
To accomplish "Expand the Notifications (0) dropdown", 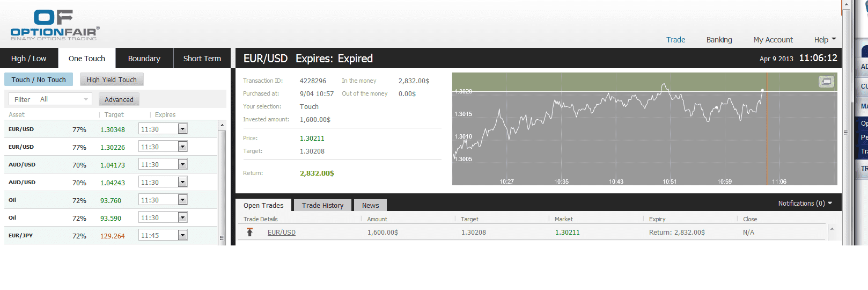I will 805,204.
